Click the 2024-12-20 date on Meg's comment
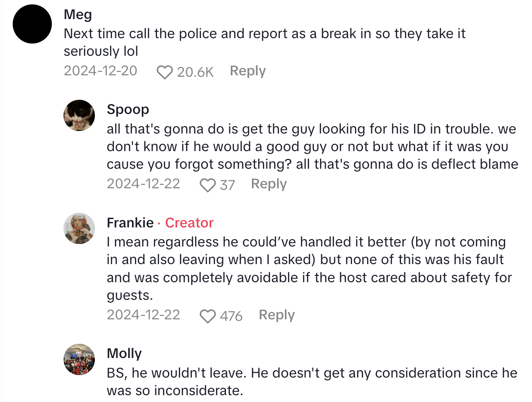532x402 pixels. click(100, 71)
